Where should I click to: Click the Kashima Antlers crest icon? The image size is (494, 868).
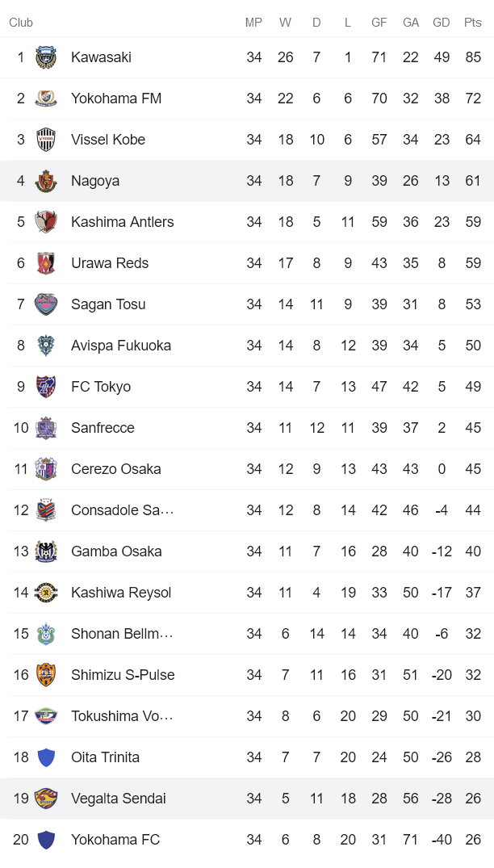tap(46, 222)
